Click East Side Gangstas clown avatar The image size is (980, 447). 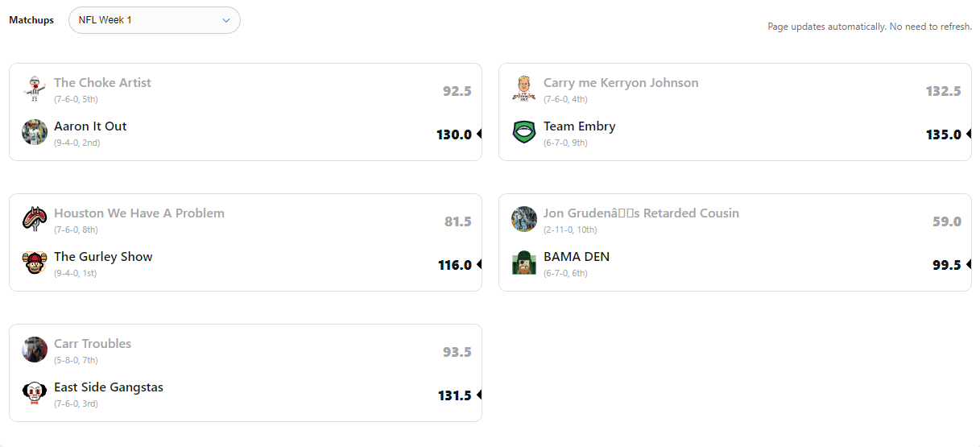(35, 392)
